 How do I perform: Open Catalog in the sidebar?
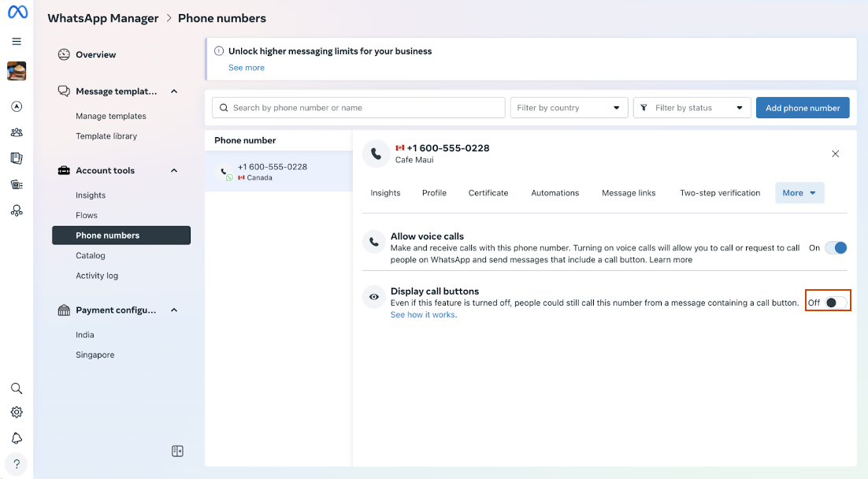click(x=91, y=255)
